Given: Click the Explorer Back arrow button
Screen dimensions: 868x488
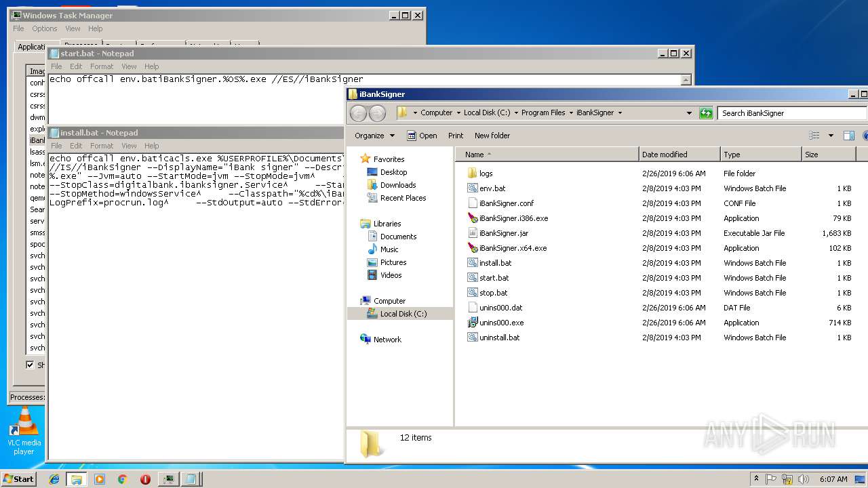Looking at the screenshot, I should point(359,113).
